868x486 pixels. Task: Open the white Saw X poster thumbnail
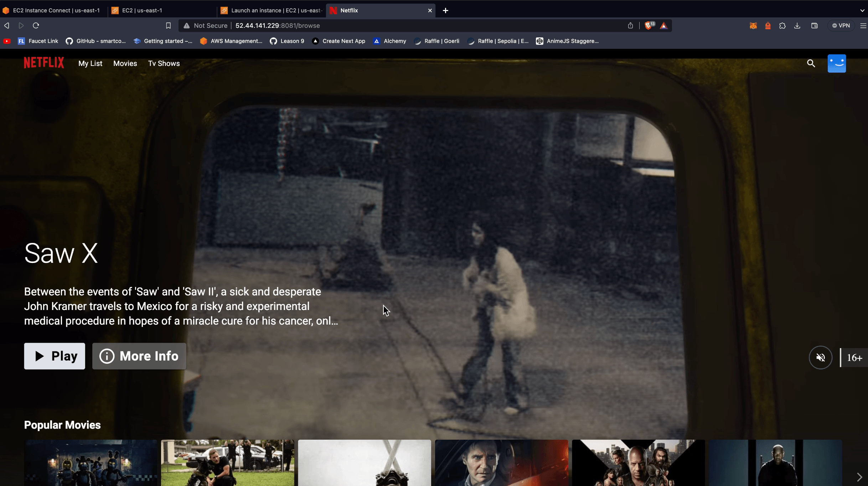365,463
